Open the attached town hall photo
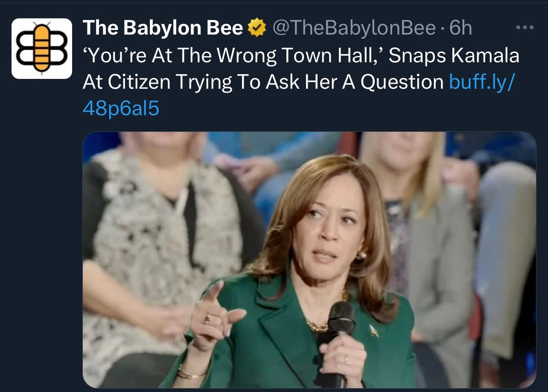Image resolution: width=548 pixels, height=392 pixels. tap(309, 260)
